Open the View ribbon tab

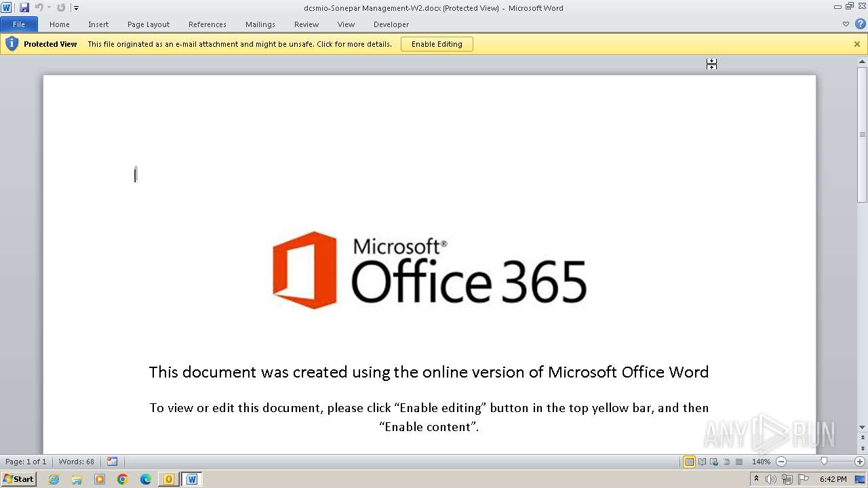point(346,24)
